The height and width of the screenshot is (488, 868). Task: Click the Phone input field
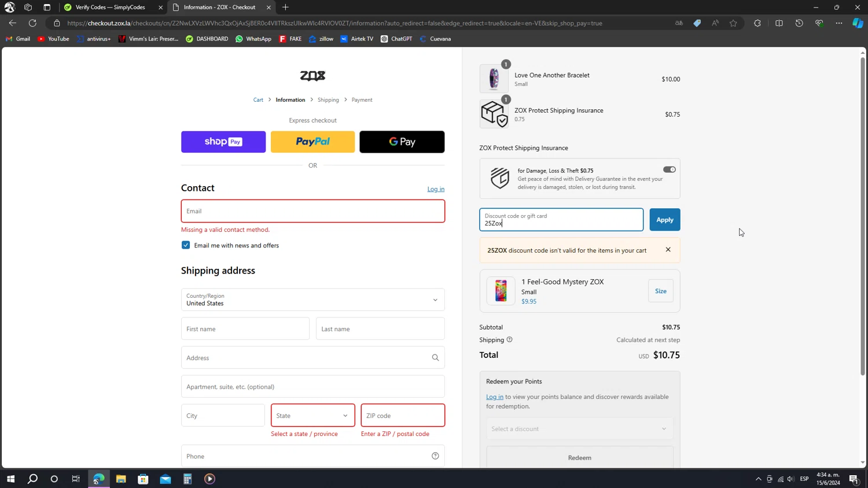coord(312,456)
